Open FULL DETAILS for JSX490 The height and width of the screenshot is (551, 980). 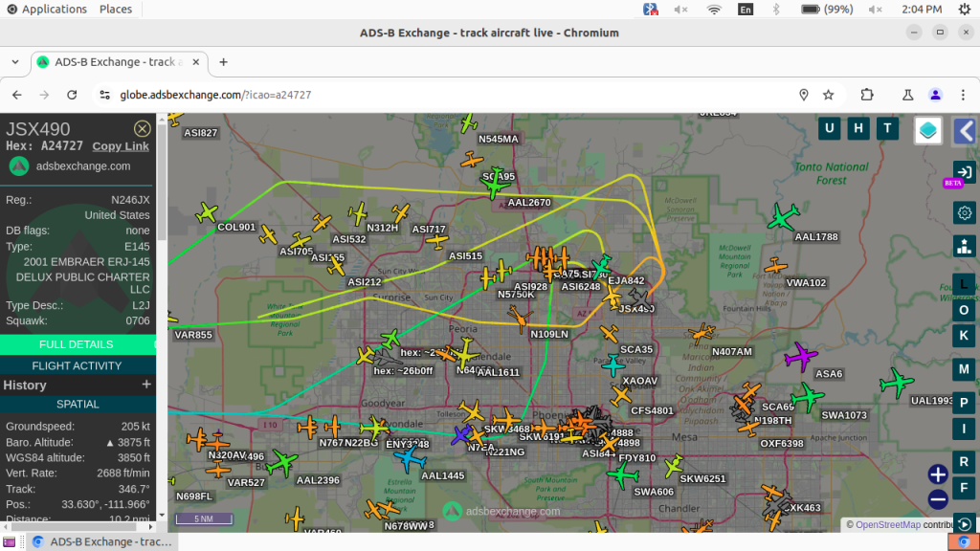(x=77, y=344)
